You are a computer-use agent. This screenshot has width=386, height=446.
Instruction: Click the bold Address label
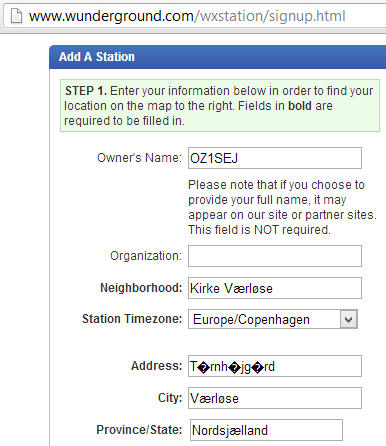(x=156, y=366)
